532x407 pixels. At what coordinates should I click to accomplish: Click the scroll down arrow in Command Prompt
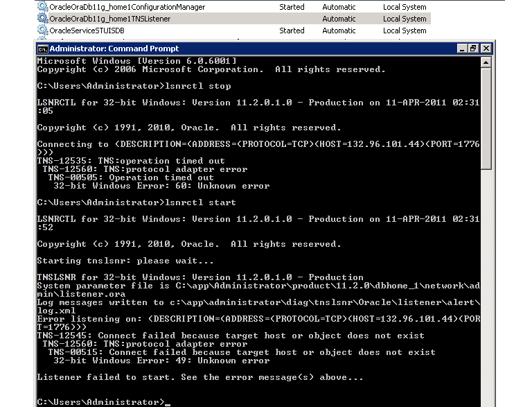(486, 401)
